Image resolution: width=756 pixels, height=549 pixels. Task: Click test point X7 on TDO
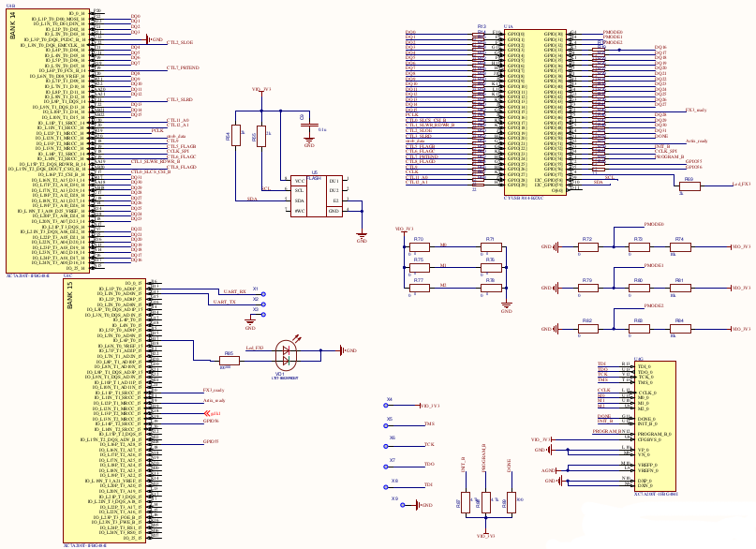tap(386, 467)
